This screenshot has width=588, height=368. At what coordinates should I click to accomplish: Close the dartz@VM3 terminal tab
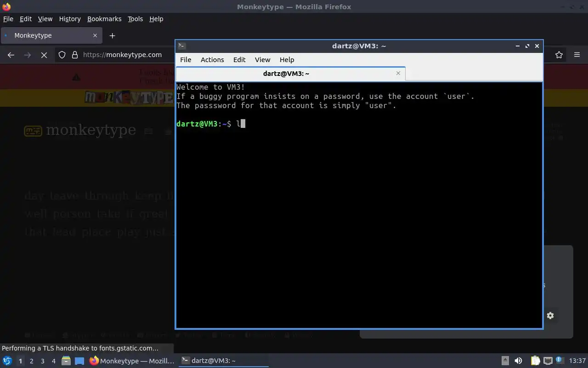click(398, 73)
